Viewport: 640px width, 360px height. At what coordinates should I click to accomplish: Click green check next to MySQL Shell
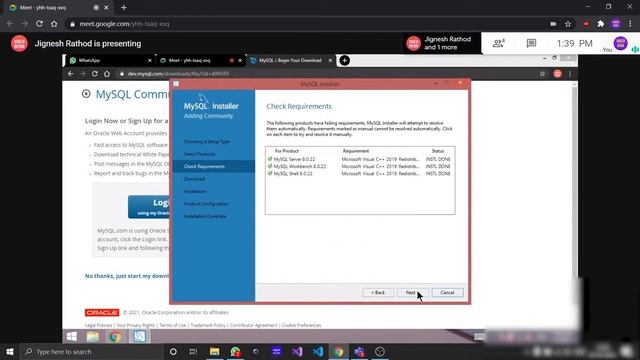[270, 173]
